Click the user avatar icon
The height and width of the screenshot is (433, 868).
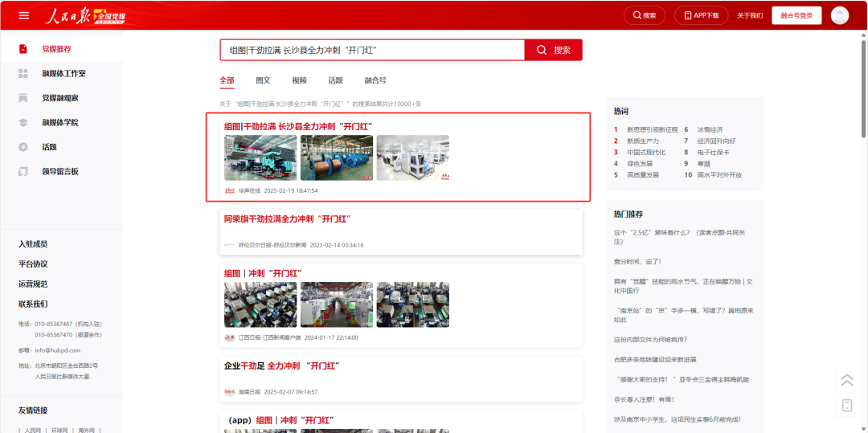(839, 15)
